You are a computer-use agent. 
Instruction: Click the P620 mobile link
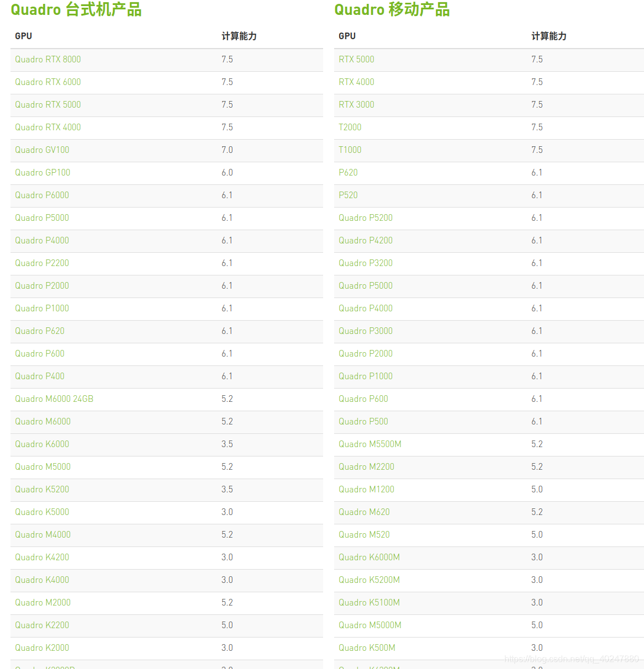click(348, 173)
